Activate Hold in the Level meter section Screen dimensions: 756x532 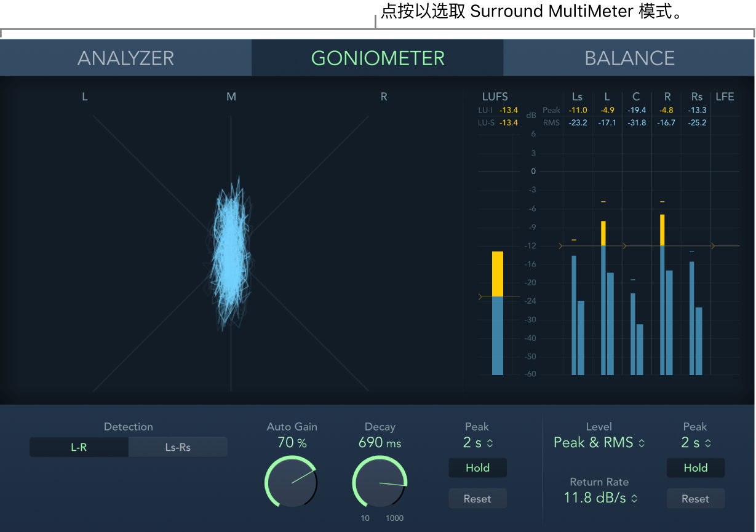[695, 467]
